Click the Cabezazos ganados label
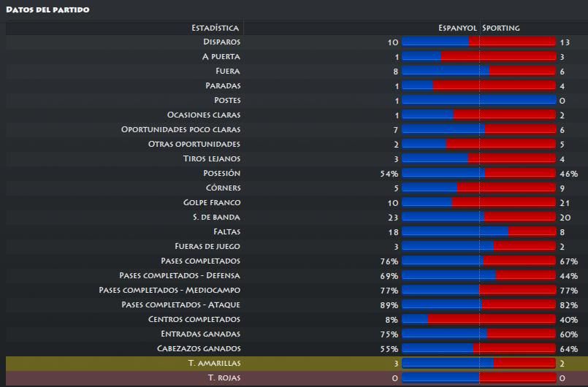The image size is (588, 387). click(x=199, y=349)
